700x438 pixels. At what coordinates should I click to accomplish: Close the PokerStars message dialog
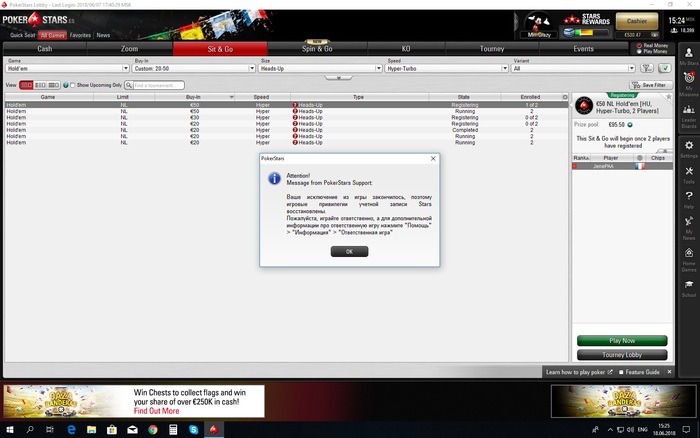click(x=433, y=159)
